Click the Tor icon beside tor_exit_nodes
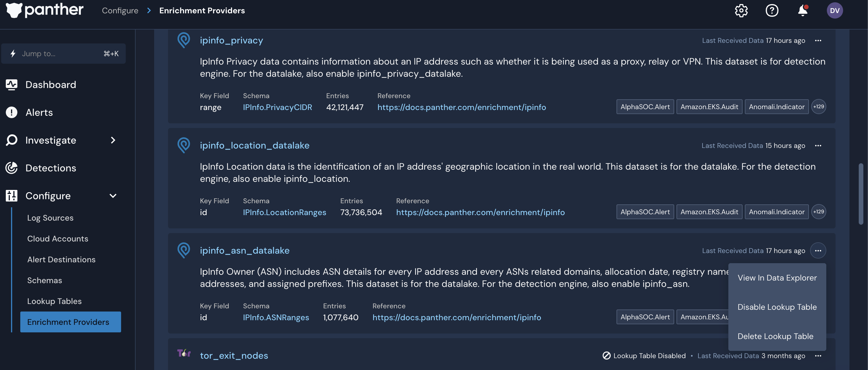 (184, 353)
